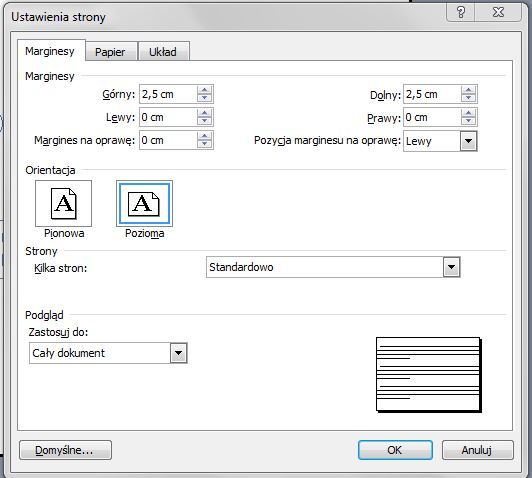The image size is (532, 478).
Task: Increase Margines na oprawę with up arrow
Action: pos(204,136)
